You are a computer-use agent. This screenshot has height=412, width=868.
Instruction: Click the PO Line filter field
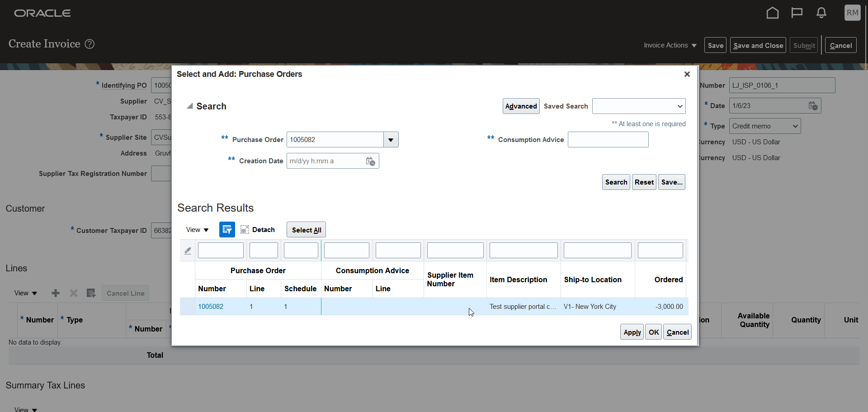264,251
